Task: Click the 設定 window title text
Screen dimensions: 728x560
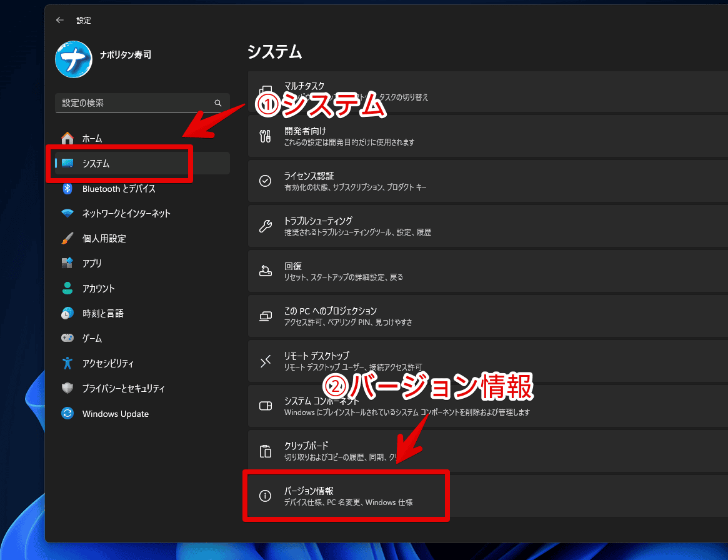Action: point(84,21)
